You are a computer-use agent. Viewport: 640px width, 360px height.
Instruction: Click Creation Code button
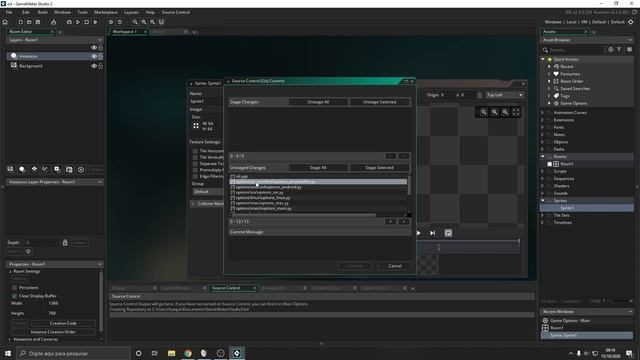pyautogui.click(x=63, y=323)
